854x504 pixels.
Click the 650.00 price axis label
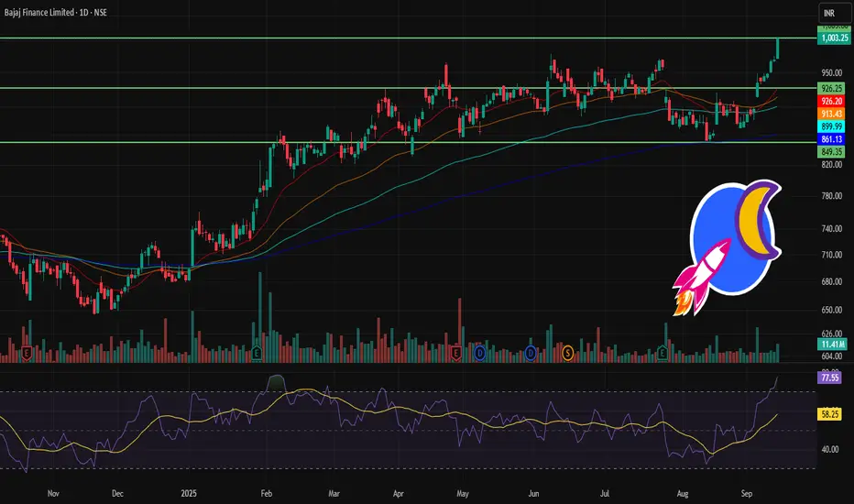pyautogui.click(x=832, y=310)
